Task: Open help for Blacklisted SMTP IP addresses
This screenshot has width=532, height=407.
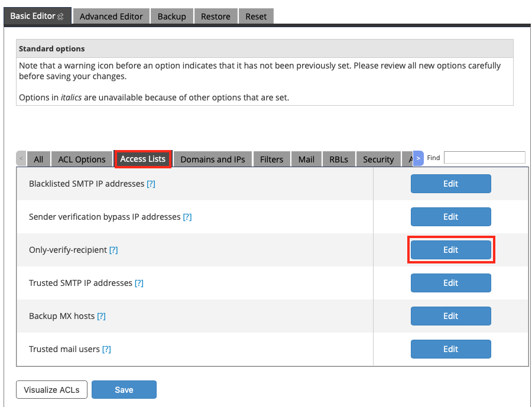Action: coord(151,184)
